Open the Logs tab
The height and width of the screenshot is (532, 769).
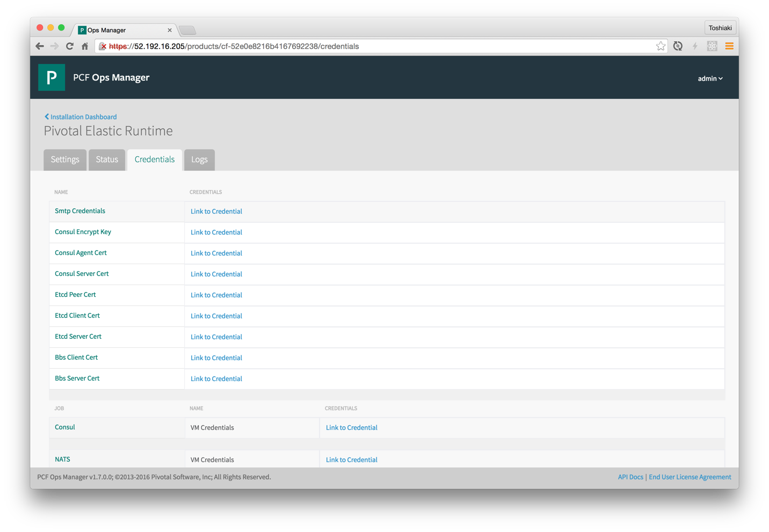[199, 159]
